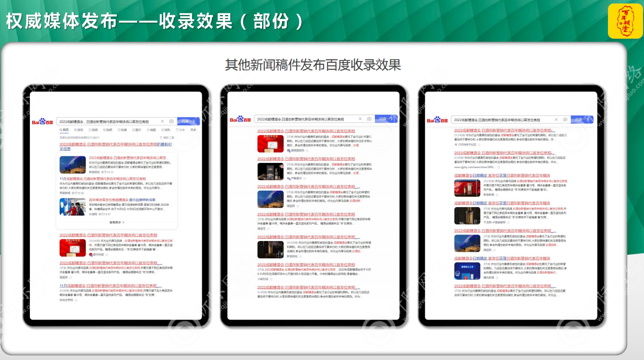This screenshot has width=644, height=360.
Task: Expand 查看更多 in the left tablet news card
Action: 116,222
